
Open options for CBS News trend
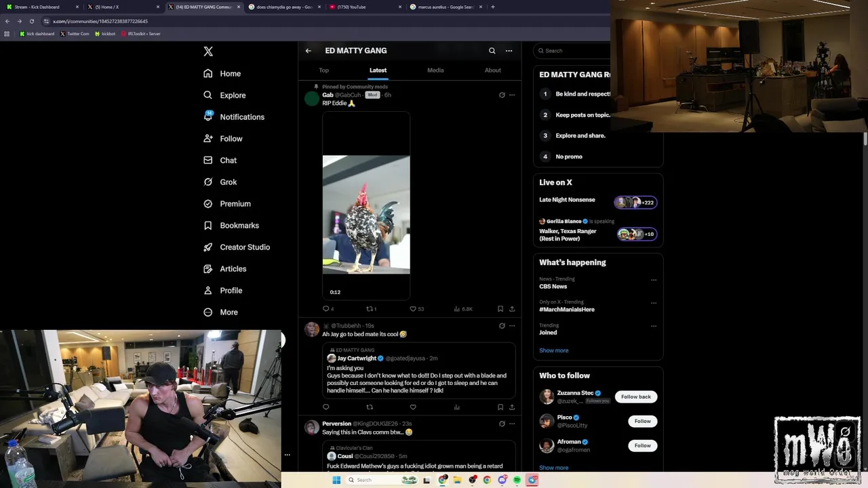point(654,280)
